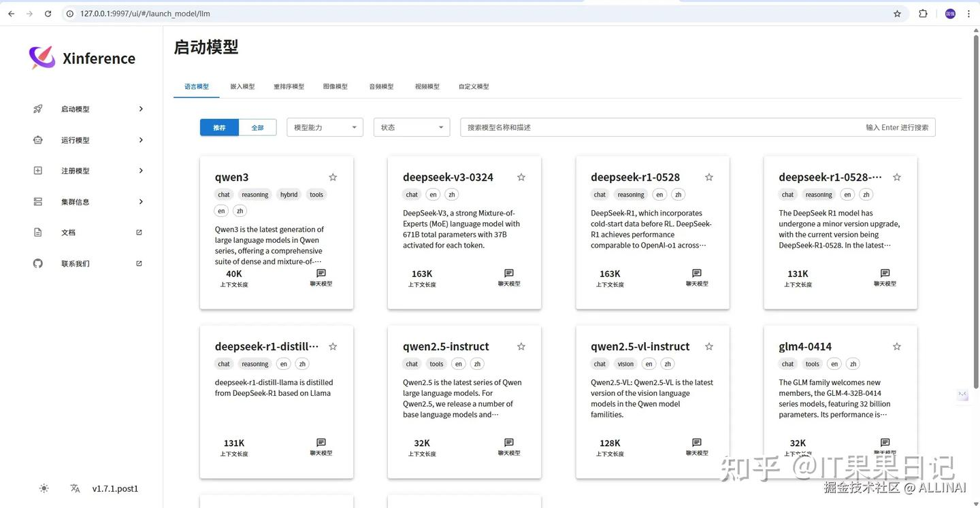This screenshot has width=980, height=508.
Task: Click the language translate icon in sidebar footer
Action: point(75,488)
